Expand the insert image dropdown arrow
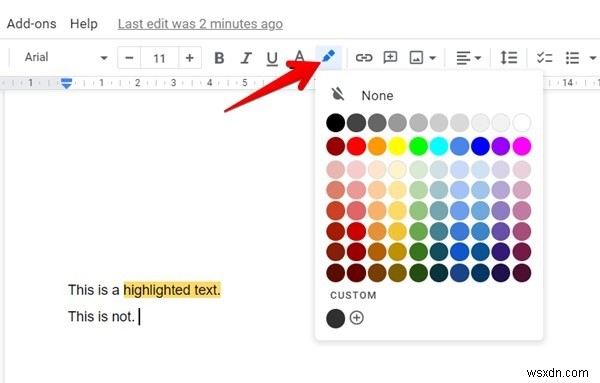Screen dimensions: 600x383 pyautogui.click(x=432, y=58)
